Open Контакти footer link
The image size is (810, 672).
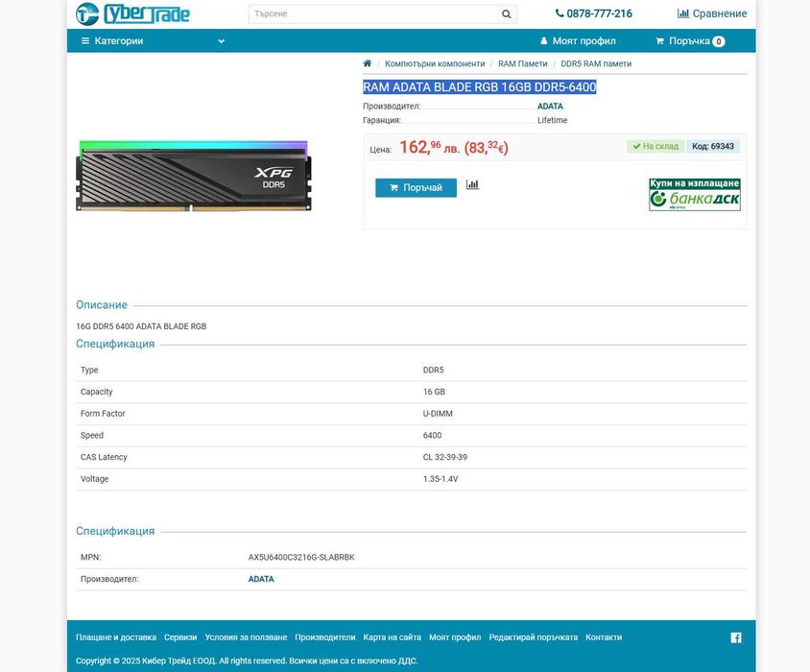click(x=604, y=637)
